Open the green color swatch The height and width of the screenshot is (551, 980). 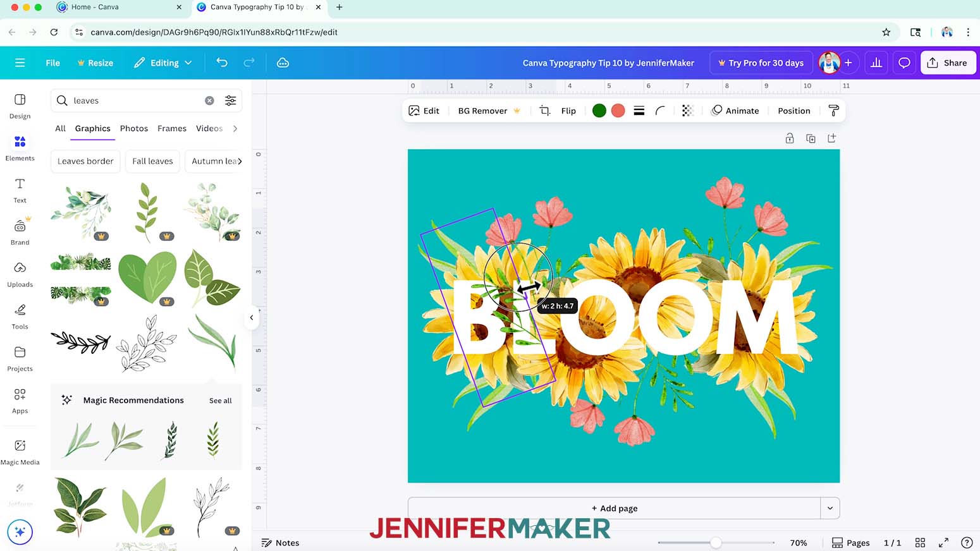click(599, 111)
